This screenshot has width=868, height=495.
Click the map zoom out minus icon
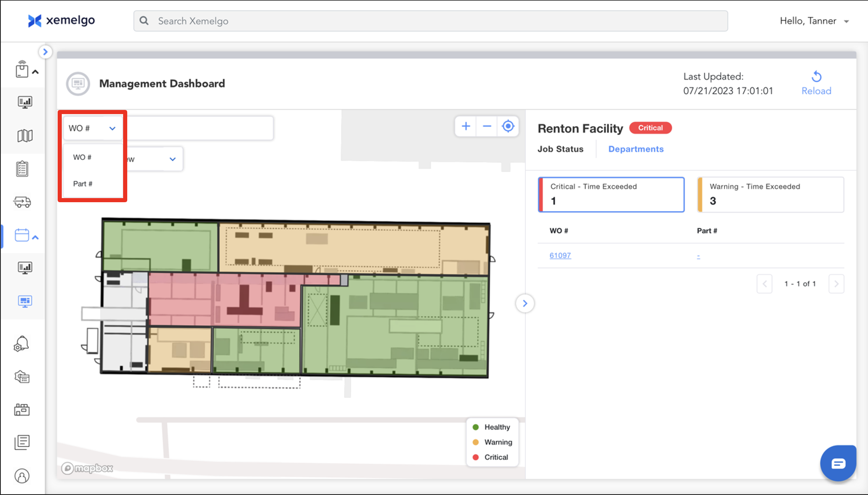pyautogui.click(x=487, y=126)
